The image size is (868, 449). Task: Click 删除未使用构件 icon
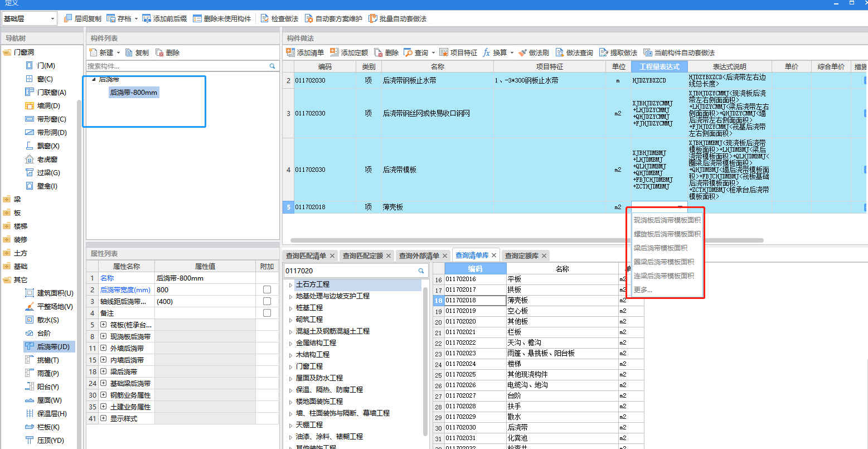pyautogui.click(x=197, y=18)
